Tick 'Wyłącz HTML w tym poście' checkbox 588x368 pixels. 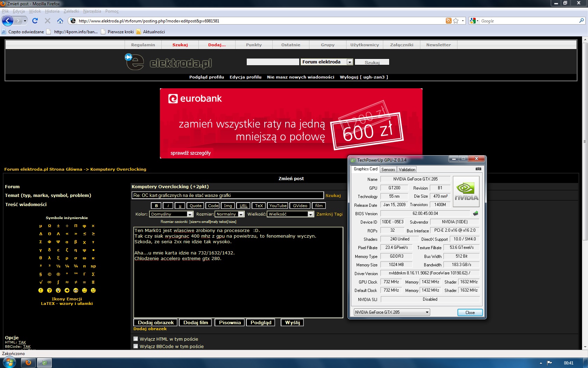tap(136, 339)
